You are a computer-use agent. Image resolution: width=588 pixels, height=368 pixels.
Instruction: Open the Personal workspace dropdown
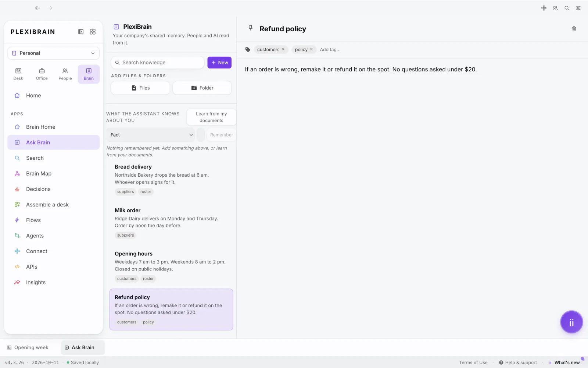(53, 53)
